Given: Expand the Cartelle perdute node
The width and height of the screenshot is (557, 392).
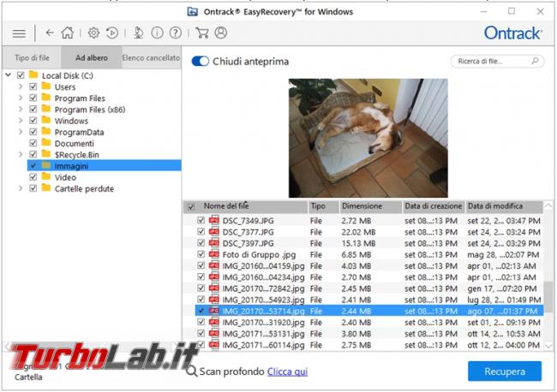Looking at the screenshot, I should click(x=21, y=188).
